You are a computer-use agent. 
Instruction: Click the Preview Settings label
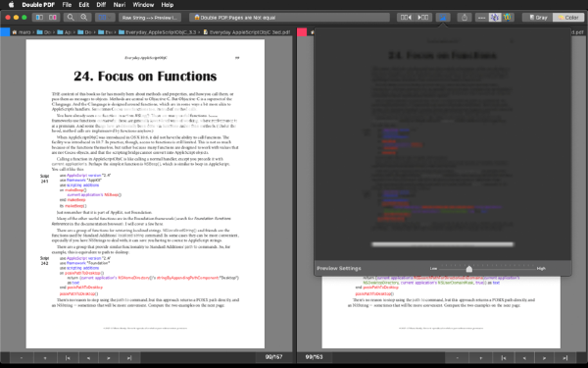click(339, 269)
